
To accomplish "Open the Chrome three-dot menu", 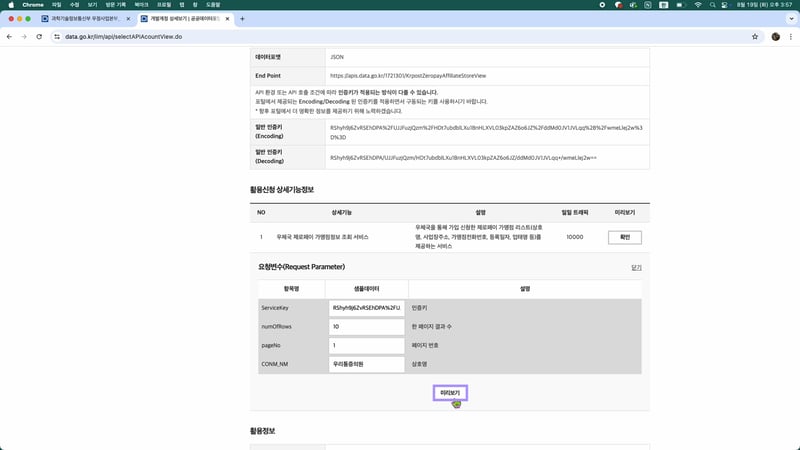I will point(790,37).
